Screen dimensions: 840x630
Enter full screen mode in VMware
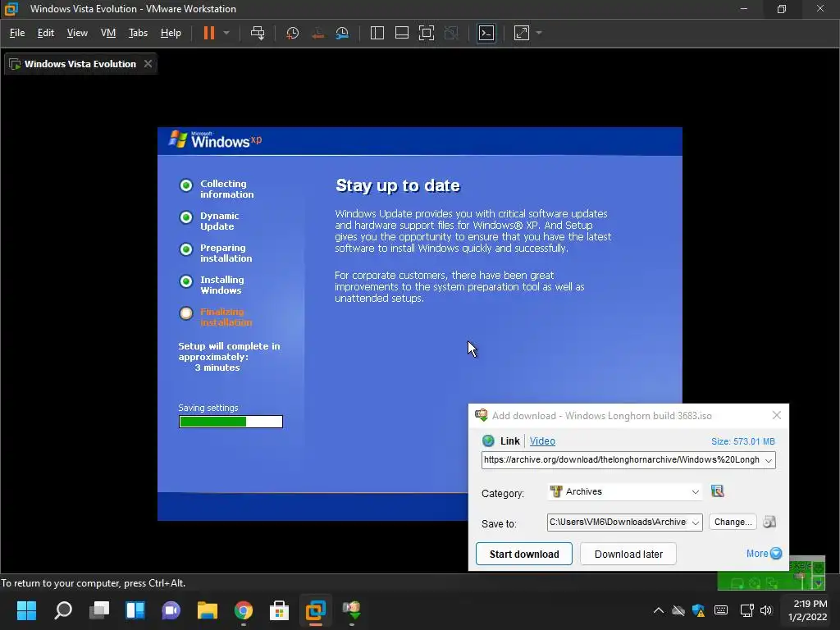pyautogui.click(x=427, y=33)
